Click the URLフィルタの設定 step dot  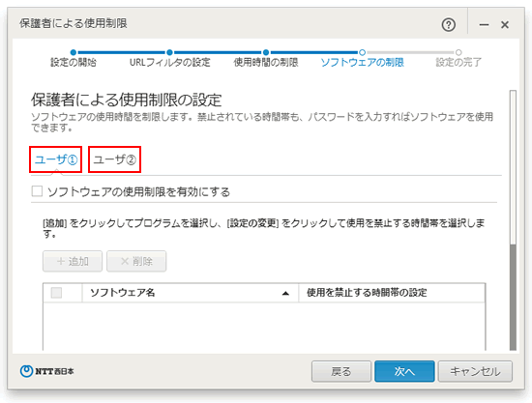pyautogui.click(x=169, y=52)
